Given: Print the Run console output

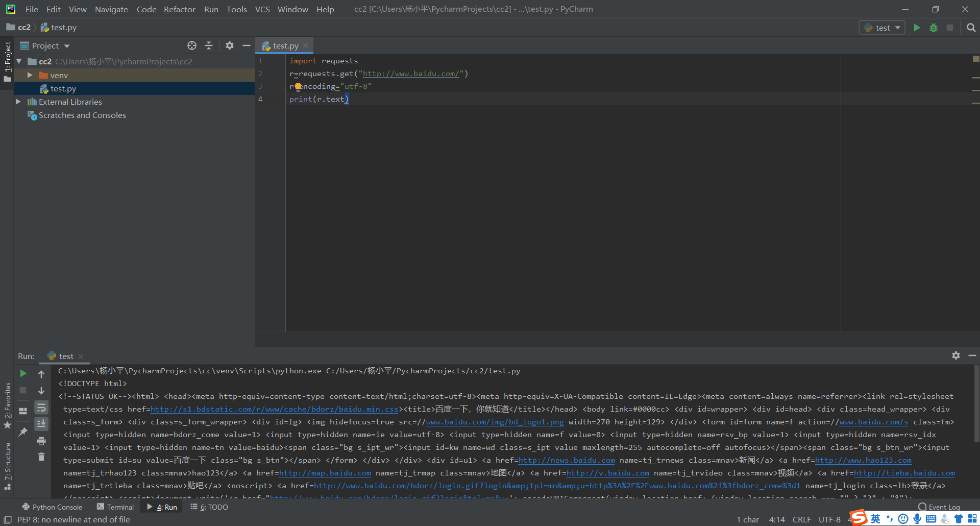Looking at the screenshot, I should click(x=41, y=441).
